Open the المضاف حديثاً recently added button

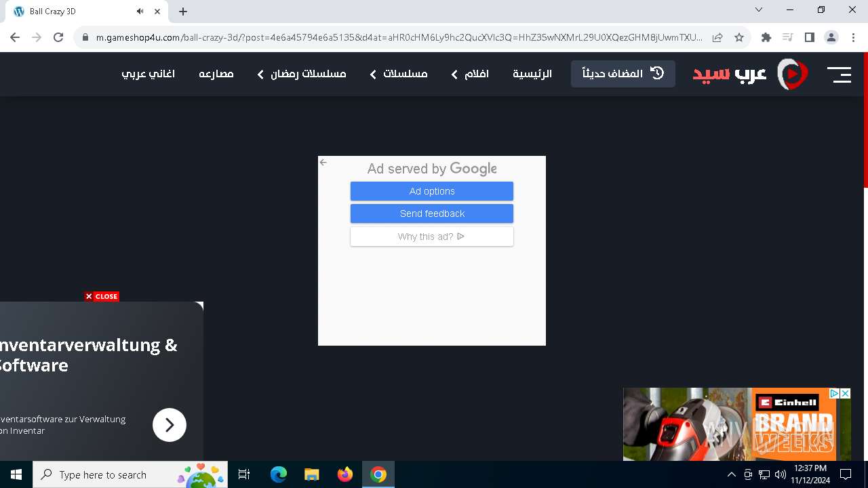[x=623, y=74]
